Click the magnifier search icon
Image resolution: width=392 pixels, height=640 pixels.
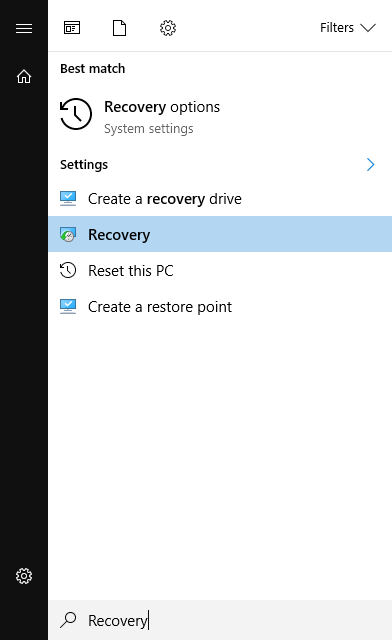(68, 620)
